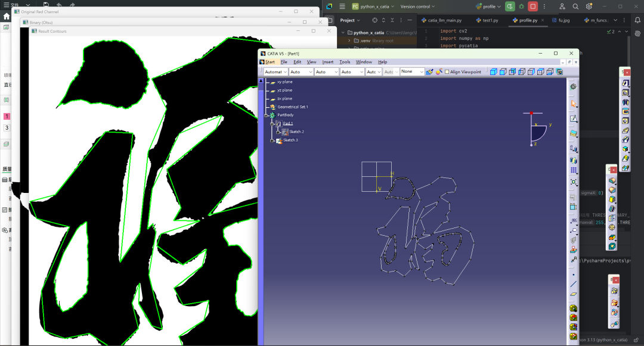Viewport: 644px width, 346px height.
Task: Select Geometrical Set.1 in CATIA tree
Action: (x=292, y=107)
